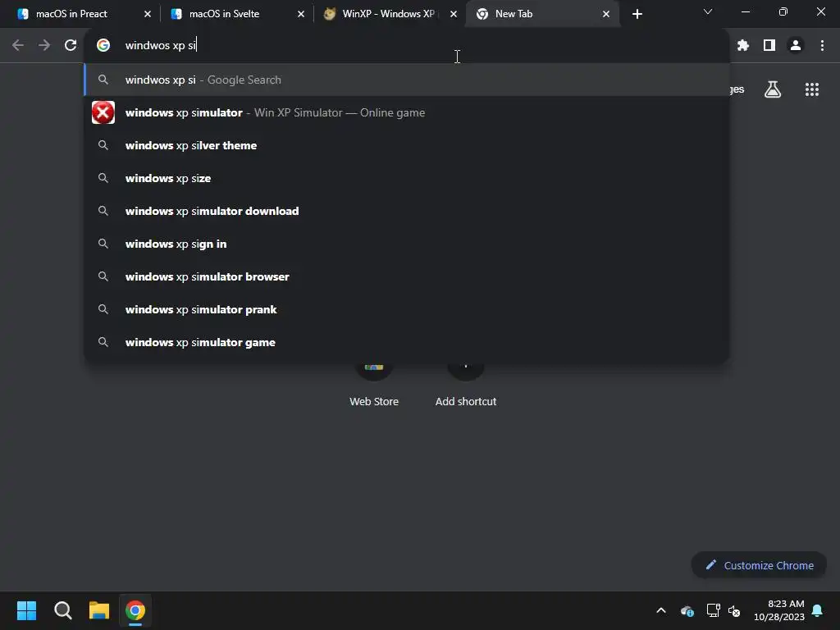The image size is (840, 630).
Task: Click the Add shortcut tile
Action: click(466, 387)
